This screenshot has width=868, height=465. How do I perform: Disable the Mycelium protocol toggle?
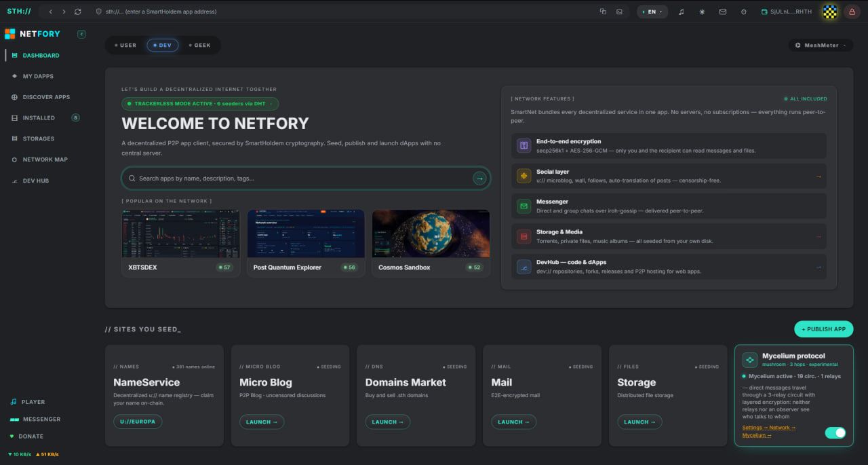pyautogui.click(x=835, y=432)
